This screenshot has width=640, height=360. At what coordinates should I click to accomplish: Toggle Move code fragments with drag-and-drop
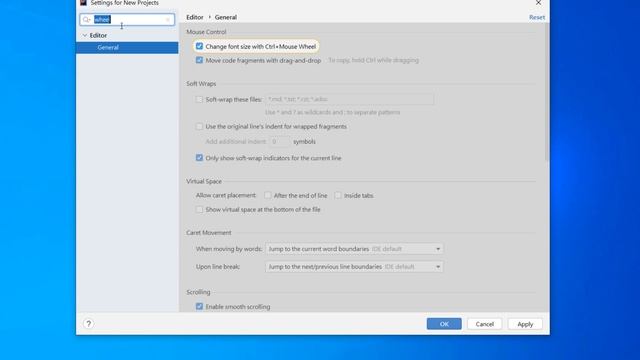(x=199, y=60)
